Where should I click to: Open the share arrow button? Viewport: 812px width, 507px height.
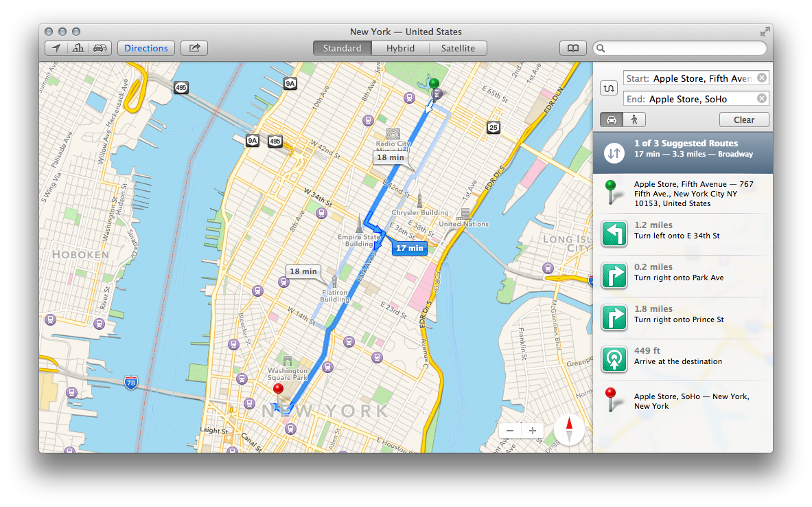(194, 48)
